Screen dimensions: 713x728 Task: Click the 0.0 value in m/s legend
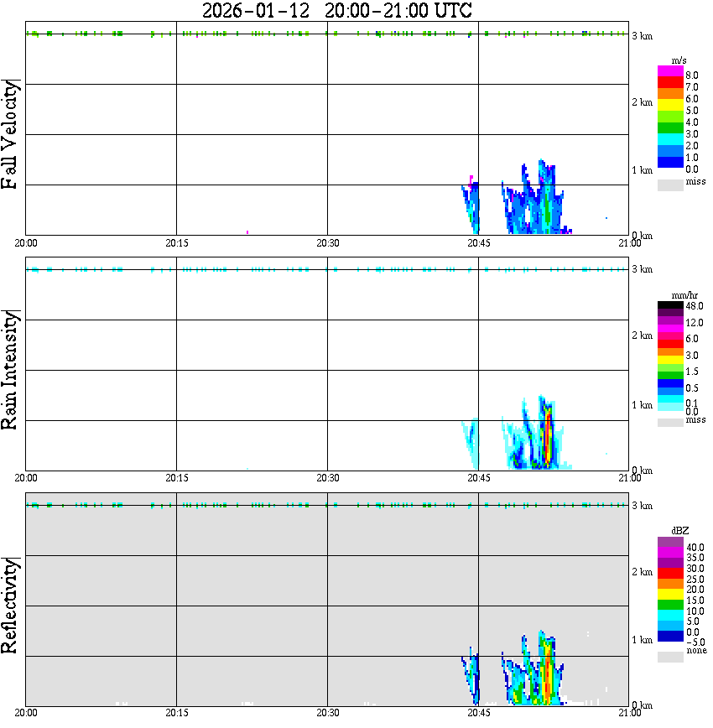point(692,169)
